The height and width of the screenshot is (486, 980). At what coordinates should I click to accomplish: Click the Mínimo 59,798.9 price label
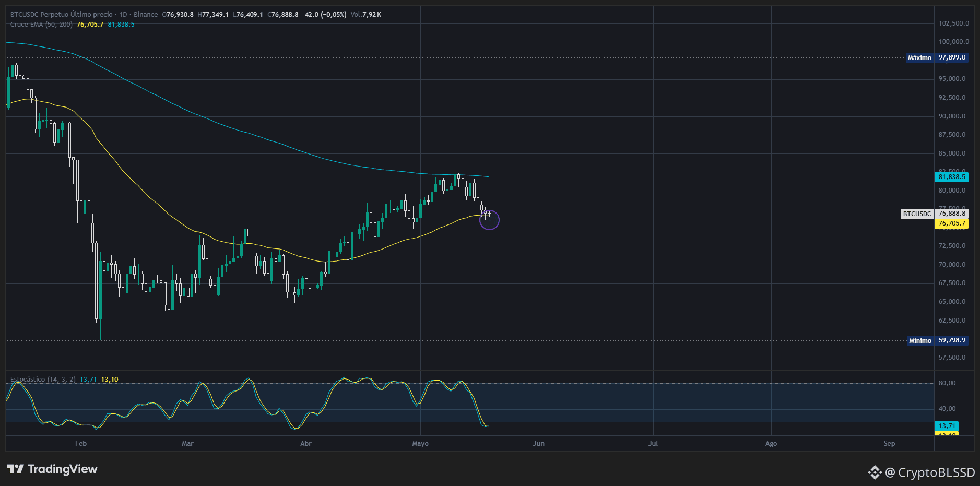pos(937,340)
